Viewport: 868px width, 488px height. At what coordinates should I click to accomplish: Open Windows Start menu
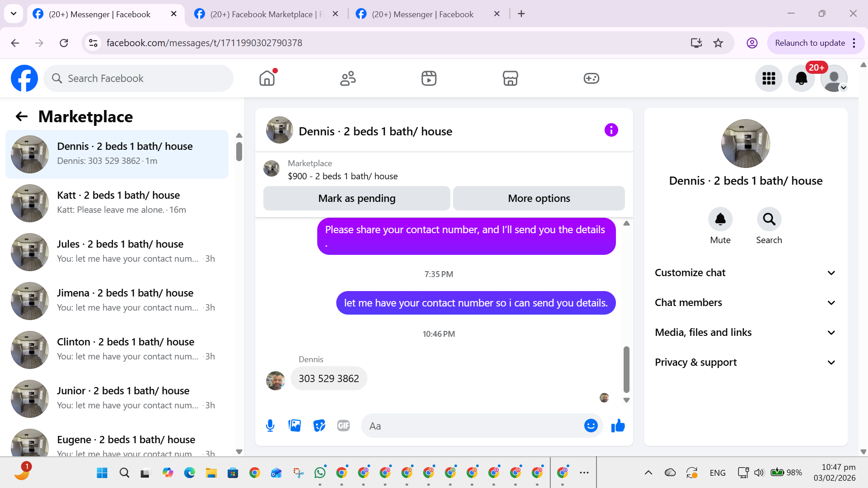102,473
